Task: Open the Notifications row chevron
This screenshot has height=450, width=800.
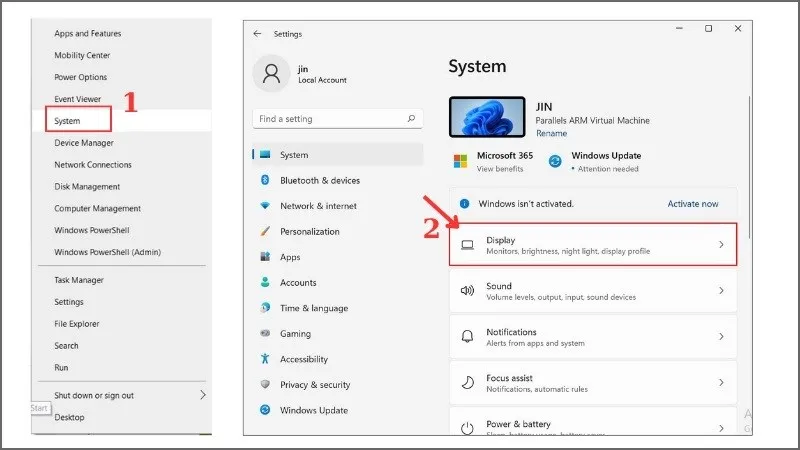Action: pyautogui.click(x=721, y=337)
